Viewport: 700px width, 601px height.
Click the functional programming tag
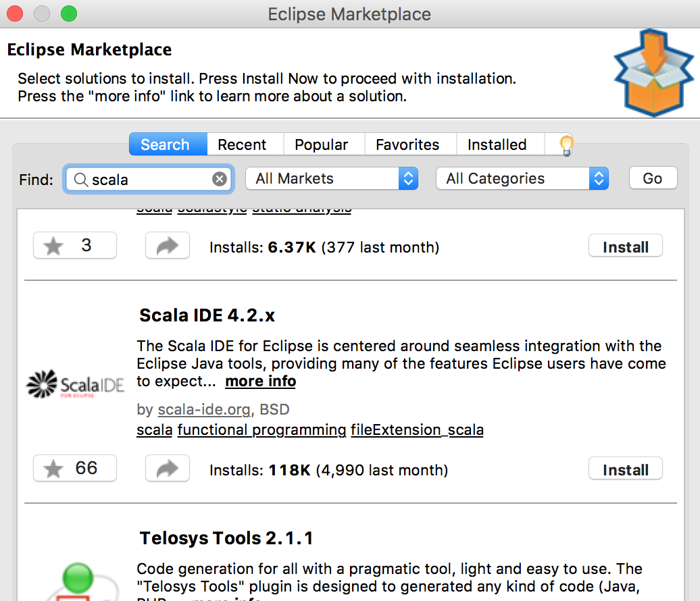[261, 429]
